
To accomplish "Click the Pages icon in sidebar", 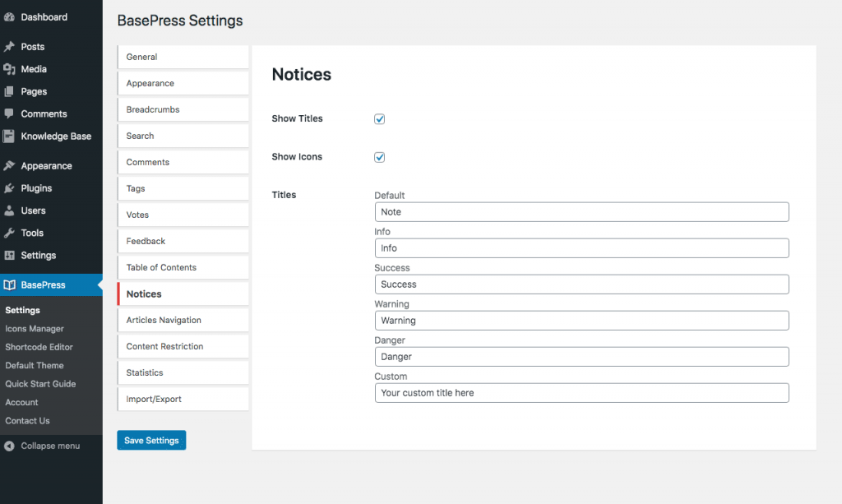I will 9,92.
